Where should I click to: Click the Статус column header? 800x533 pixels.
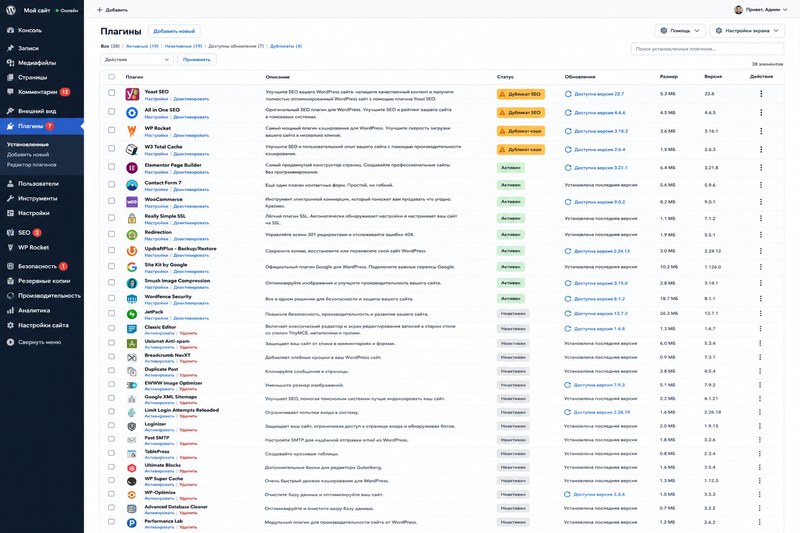[505, 77]
